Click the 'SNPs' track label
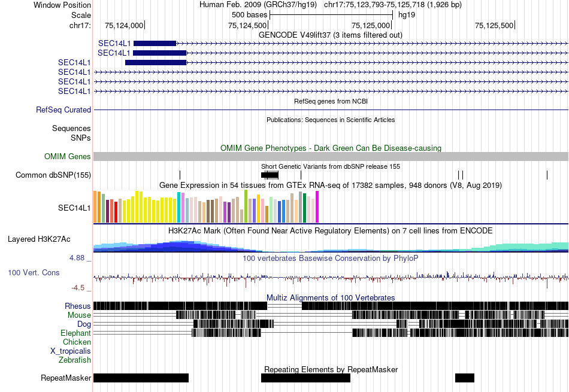This screenshot has width=569, height=392. pyautogui.click(x=81, y=138)
